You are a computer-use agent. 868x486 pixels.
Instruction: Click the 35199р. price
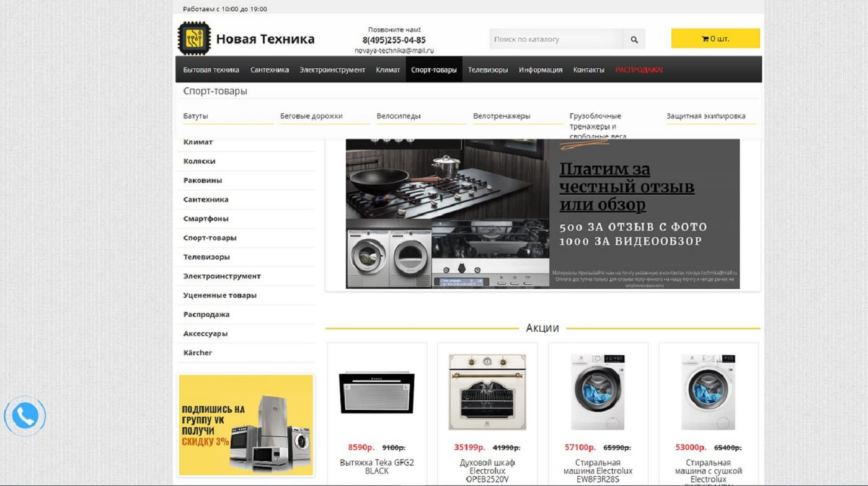(x=469, y=447)
